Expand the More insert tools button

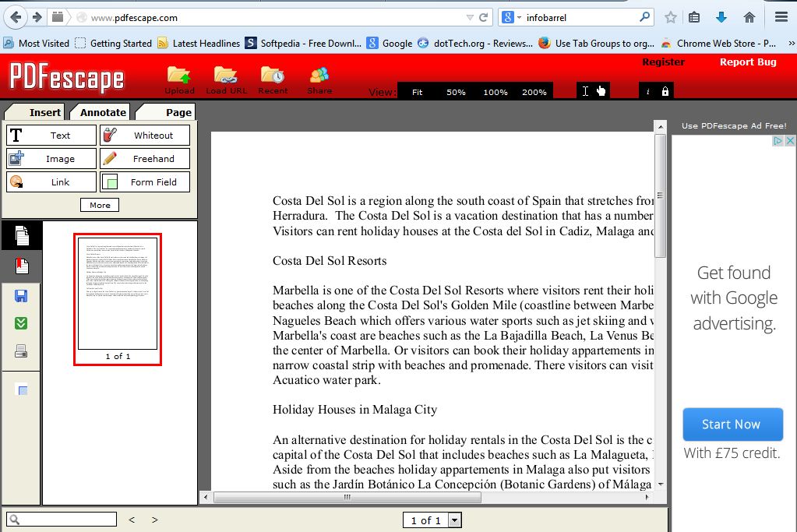[100, 206]
